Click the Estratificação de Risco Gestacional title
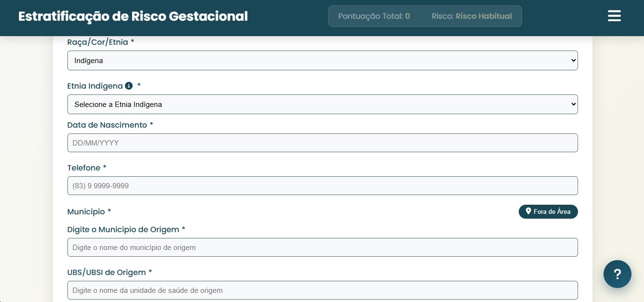Image resolution: width=644 pixels, height=302 pixels. click(x=133, y=16)
